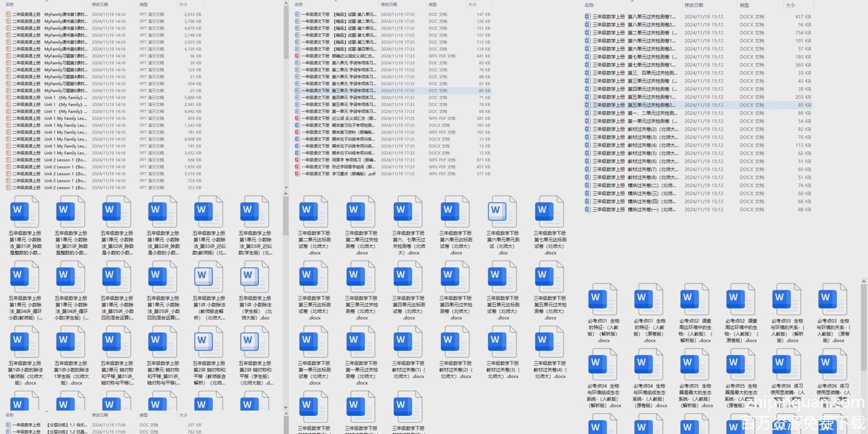This screenshot has height=434, width=868.
Task: Click the PPT icon of MyFamliy课件第1课时 file
Action: (x=8, y=14)
